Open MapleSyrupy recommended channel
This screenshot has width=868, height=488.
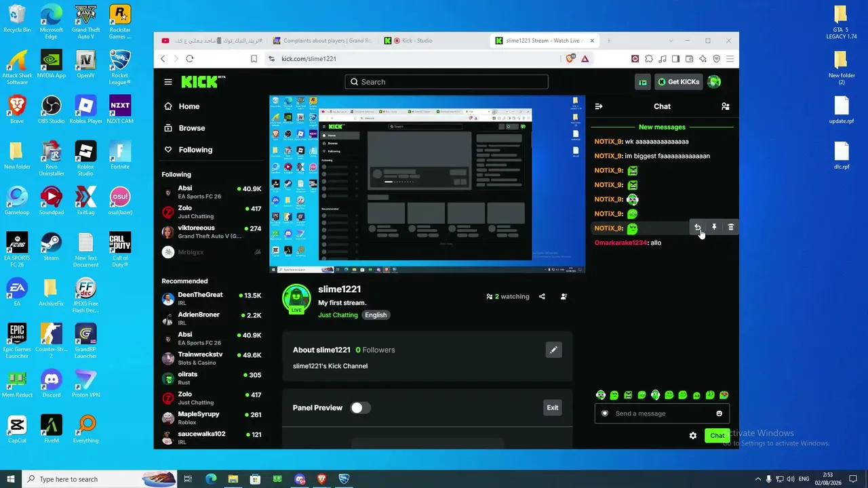click(211, 418)
